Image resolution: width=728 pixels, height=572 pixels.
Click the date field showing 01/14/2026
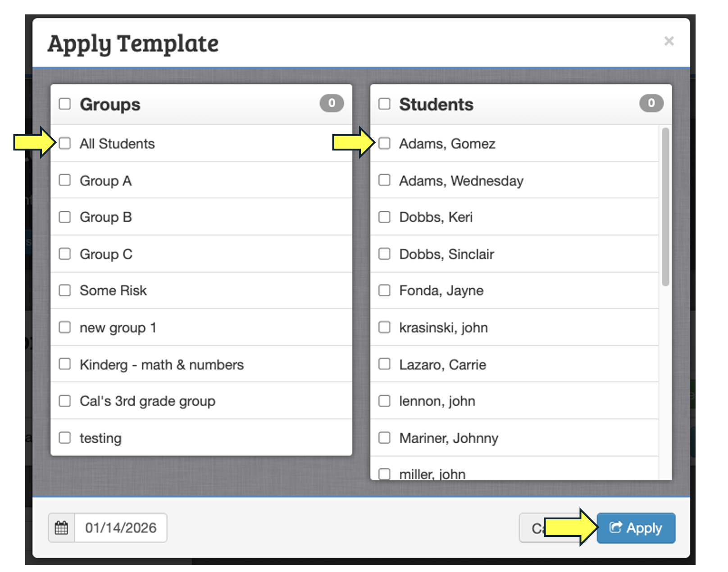click(121, 527)
